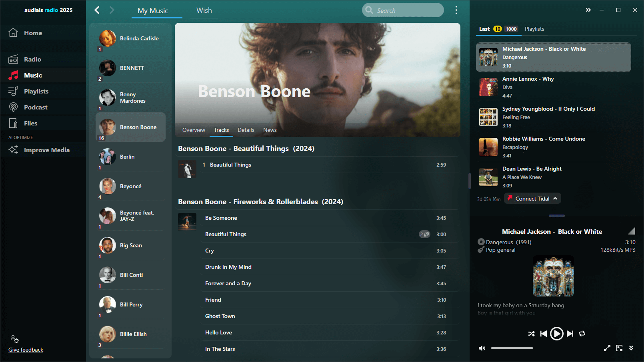Open the three-dot options menu
Image resolution: width=644 pixels, height=362 pixels.
click(x=456, y=10)
